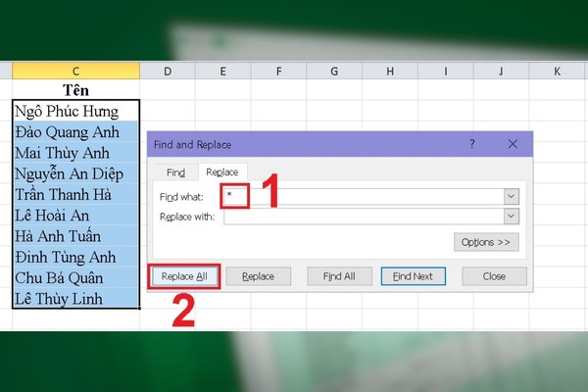588x392 pixels.
Task: Open the Find what history dropdown arrow
Action: [x=512, y=197]
